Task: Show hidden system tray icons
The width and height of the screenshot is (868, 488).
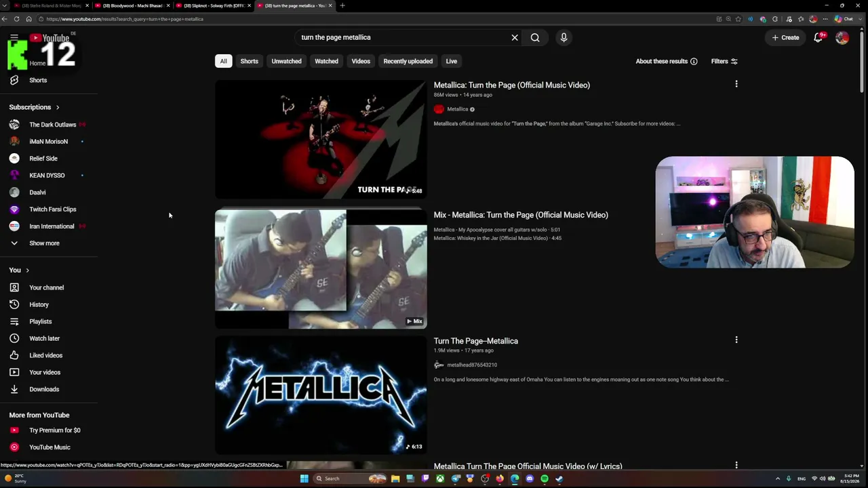Action: tap(778, 479)
